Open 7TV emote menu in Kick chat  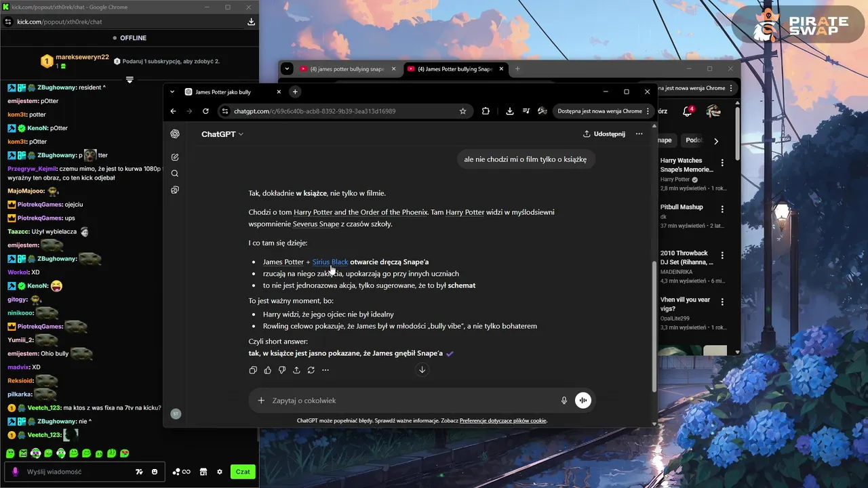click(139, 472)
